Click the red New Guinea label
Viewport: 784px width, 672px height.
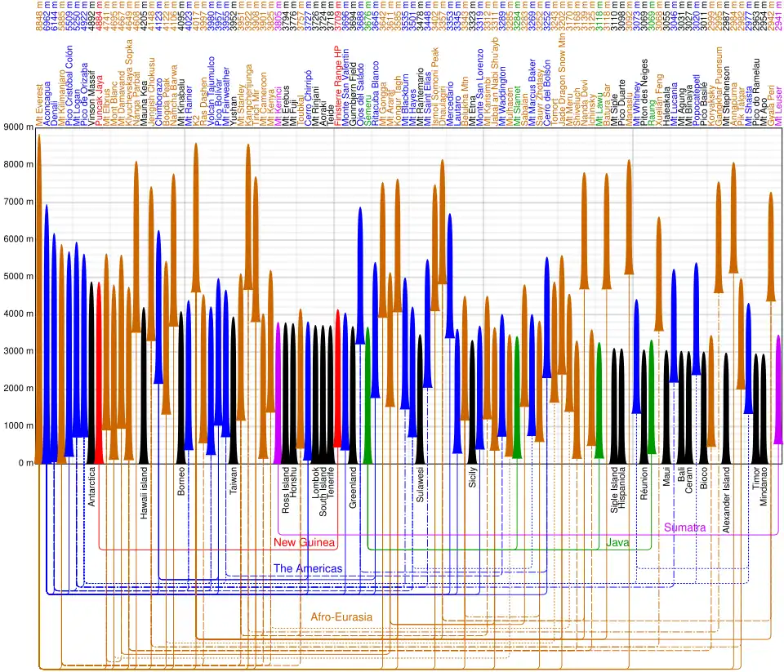pos(305,542)
